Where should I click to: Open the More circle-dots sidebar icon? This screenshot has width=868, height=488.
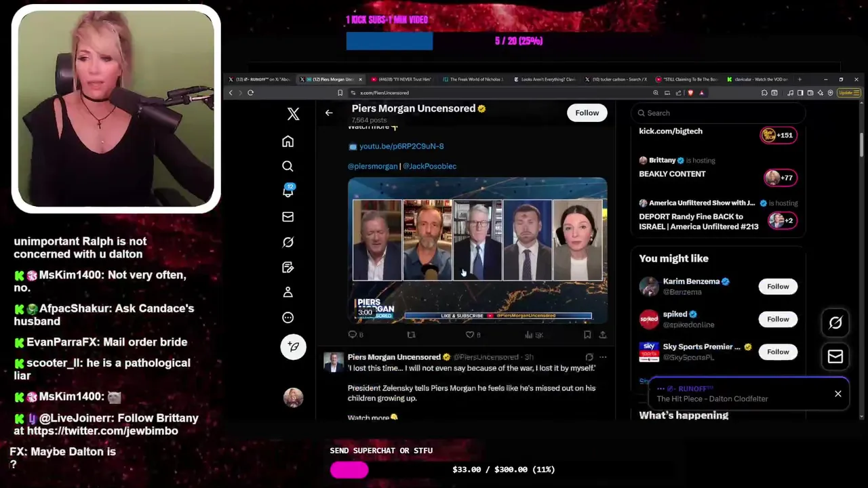[x=288, y=317]
